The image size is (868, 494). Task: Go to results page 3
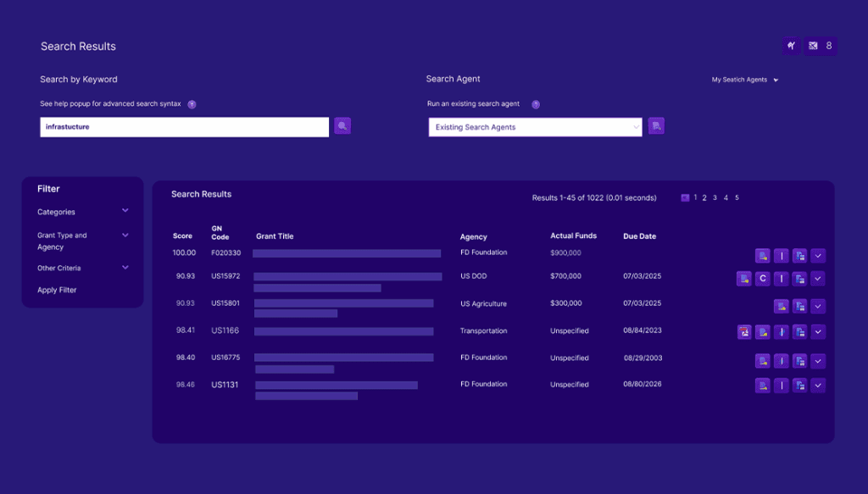[x=715, y=197]
